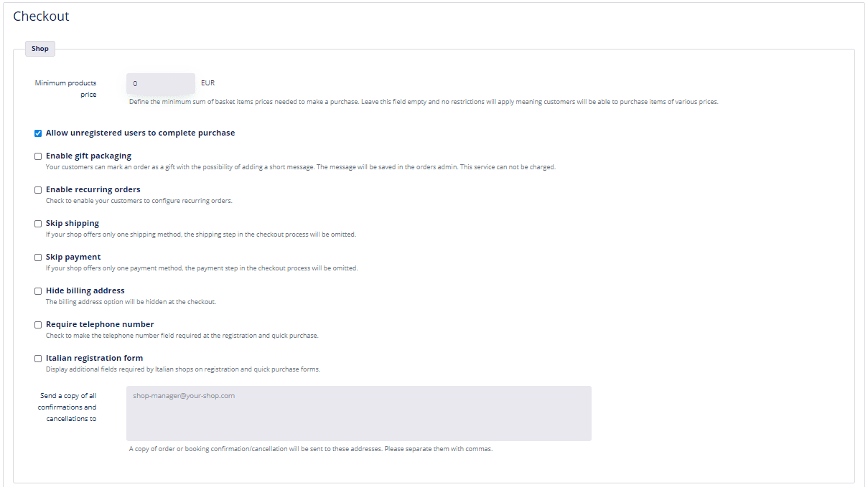
Task: Enable the Require telephone number checkbox
Action: pos(38,325)
